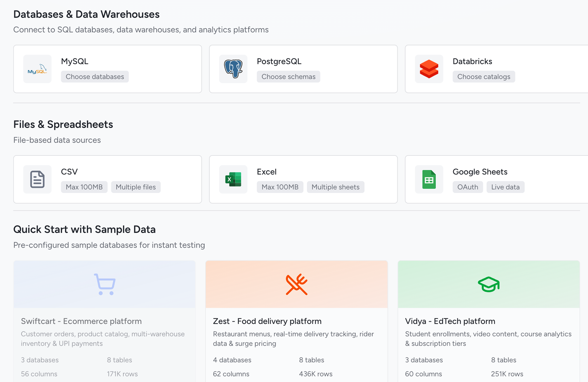Click the Vidya graduation cap icon
This screenshot has height=382, width=588.
(488, 284)
